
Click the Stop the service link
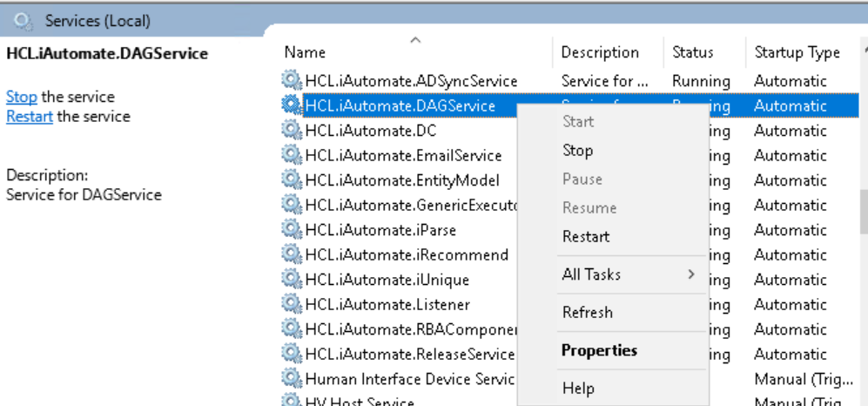22,97
